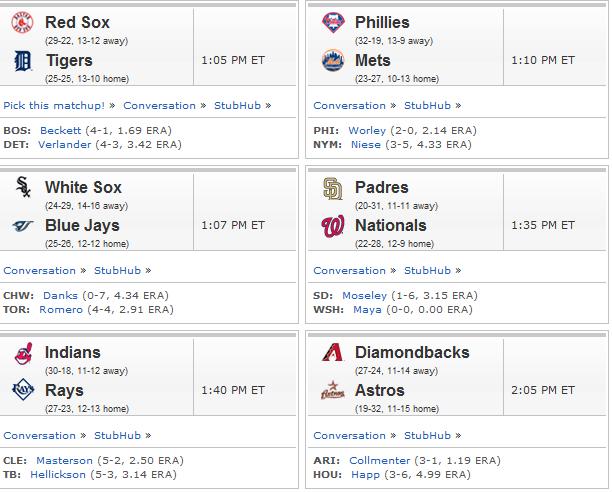
Task: Click the Indians team logo
Action: tap(23, 353)
